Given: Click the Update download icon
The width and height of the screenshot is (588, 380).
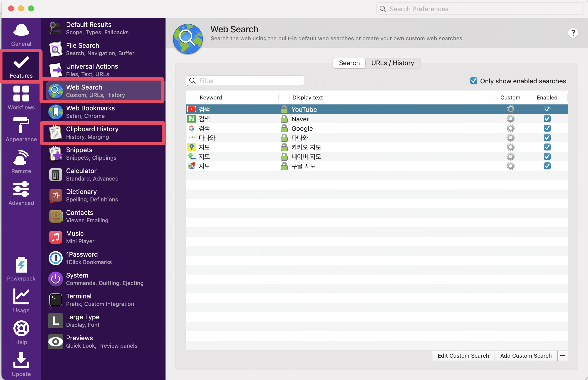Looking at the screenshot, I should pos(21,360).
